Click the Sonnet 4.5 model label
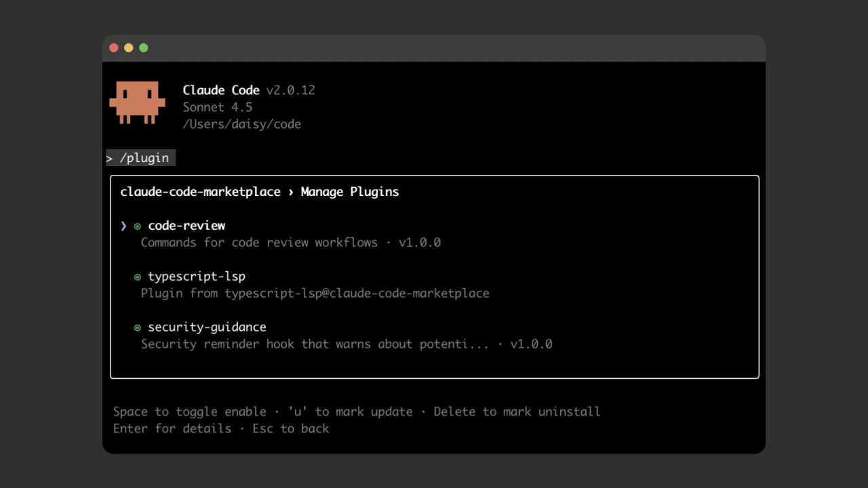The height and width of the screenshot is (488, 868). (x=217, y=107)
